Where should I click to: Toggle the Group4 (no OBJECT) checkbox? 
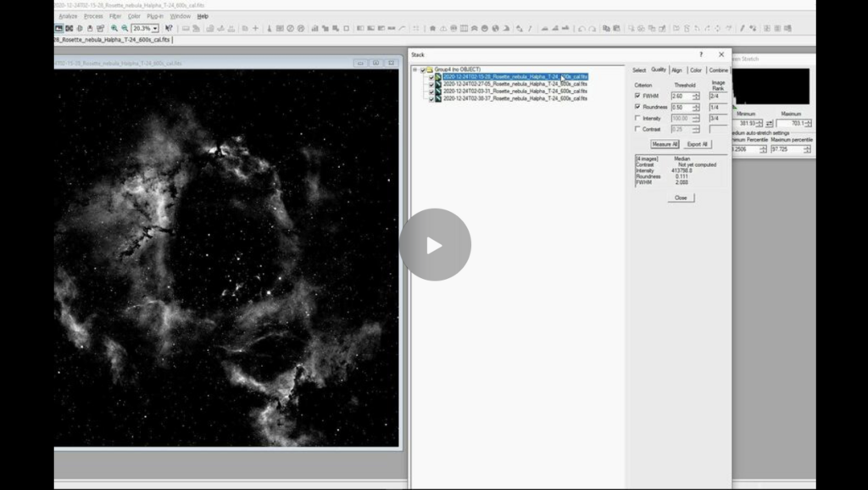point(423,70)
